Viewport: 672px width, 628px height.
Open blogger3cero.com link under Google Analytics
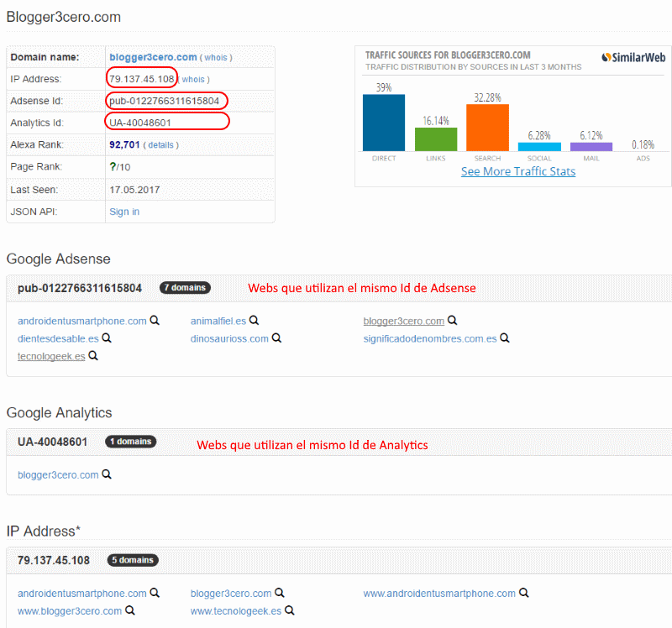(58, 475)
